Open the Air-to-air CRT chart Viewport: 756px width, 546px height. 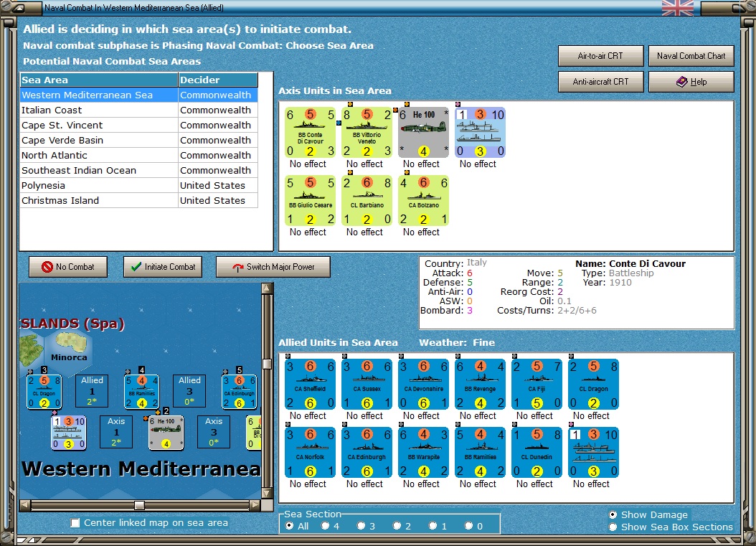click(601, 56)
